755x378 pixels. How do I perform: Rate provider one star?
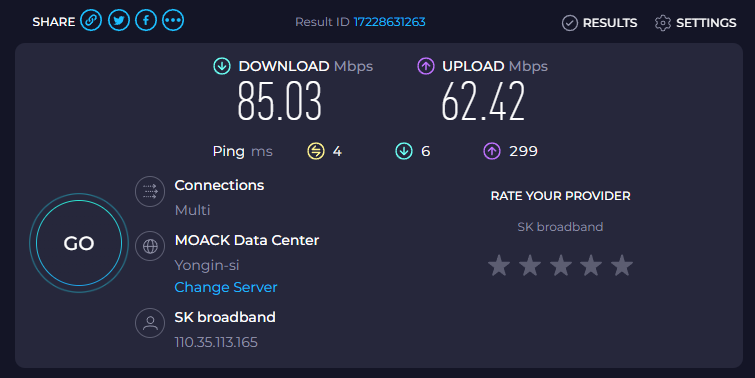[499, 265]
